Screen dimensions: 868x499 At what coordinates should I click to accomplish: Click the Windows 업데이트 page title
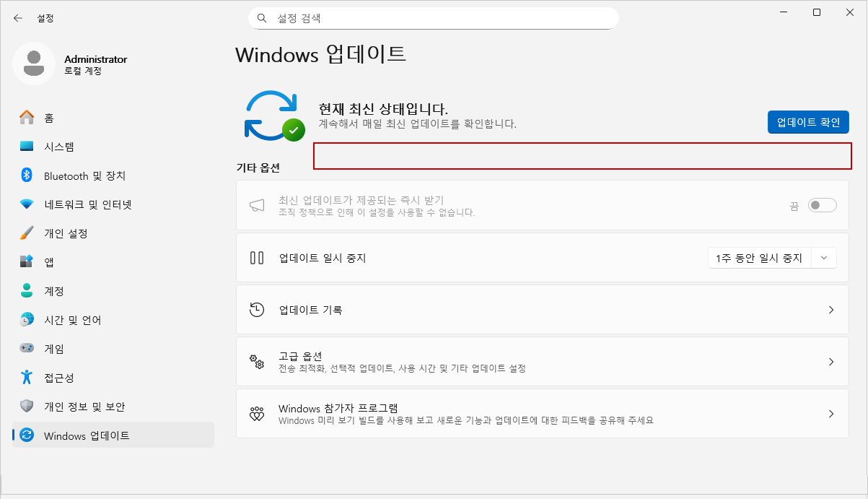tap(321, 54)
